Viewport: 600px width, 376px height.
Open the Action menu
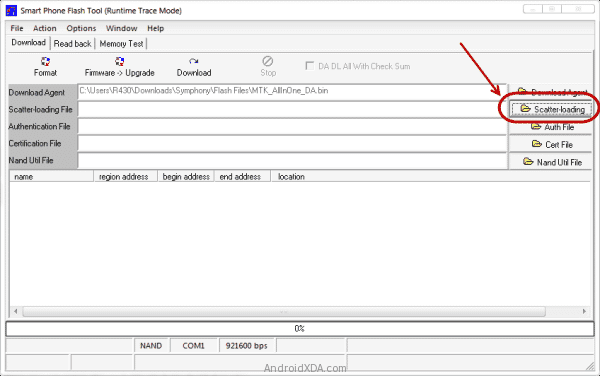click(x=44, y=28)
